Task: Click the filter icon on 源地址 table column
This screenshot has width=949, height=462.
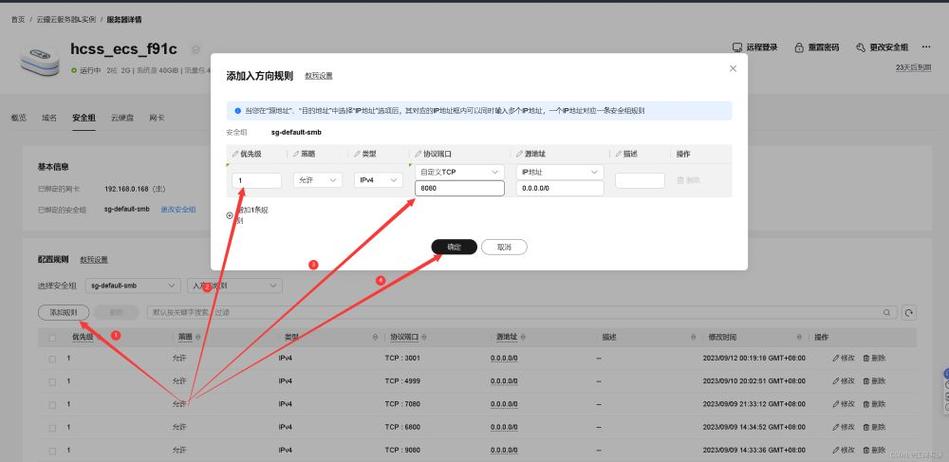Action: pos(523,337)
